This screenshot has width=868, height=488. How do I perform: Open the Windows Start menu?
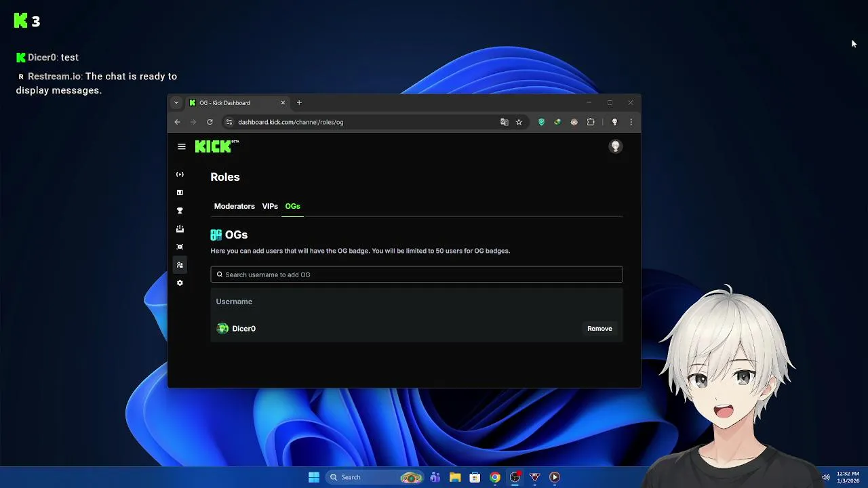click(314, 477)
